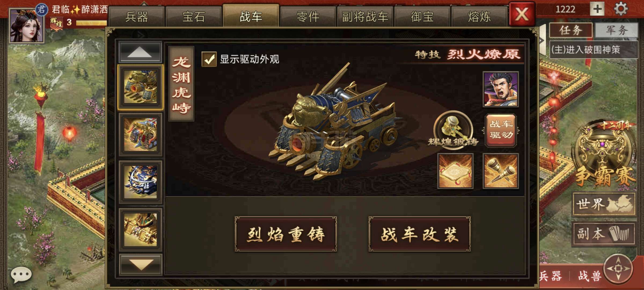Select the crossed horns item icon

(501, 171)
